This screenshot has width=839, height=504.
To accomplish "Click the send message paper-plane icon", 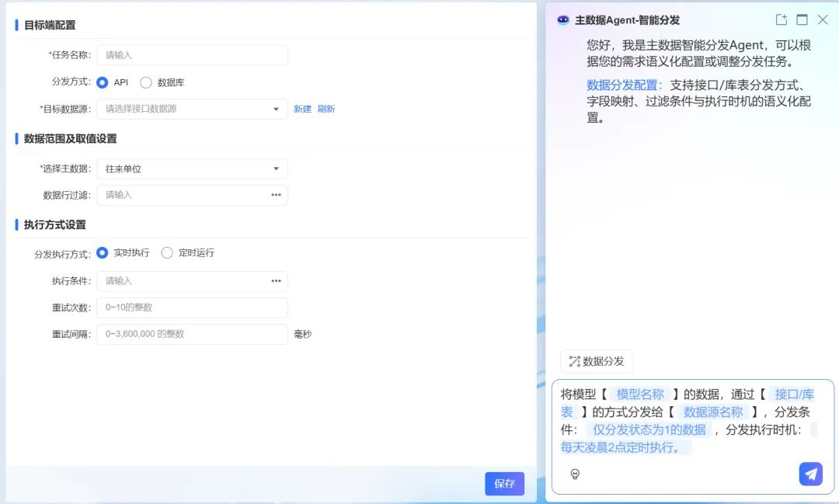I will [810, 474].
